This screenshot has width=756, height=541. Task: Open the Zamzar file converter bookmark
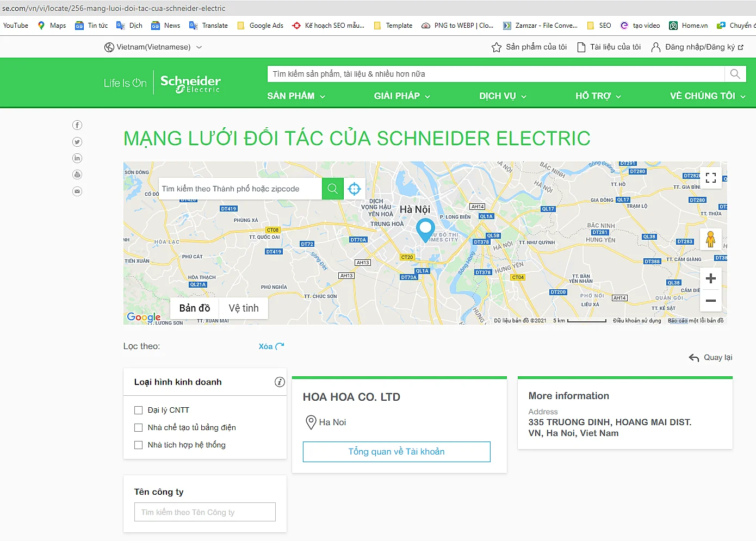coord(541,26)
